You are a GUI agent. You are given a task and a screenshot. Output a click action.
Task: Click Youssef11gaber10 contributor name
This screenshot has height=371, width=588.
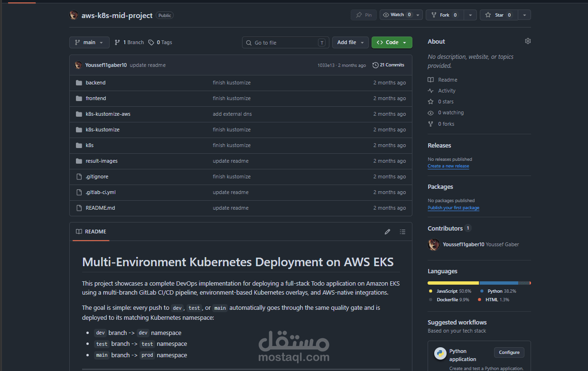[464, 244]
